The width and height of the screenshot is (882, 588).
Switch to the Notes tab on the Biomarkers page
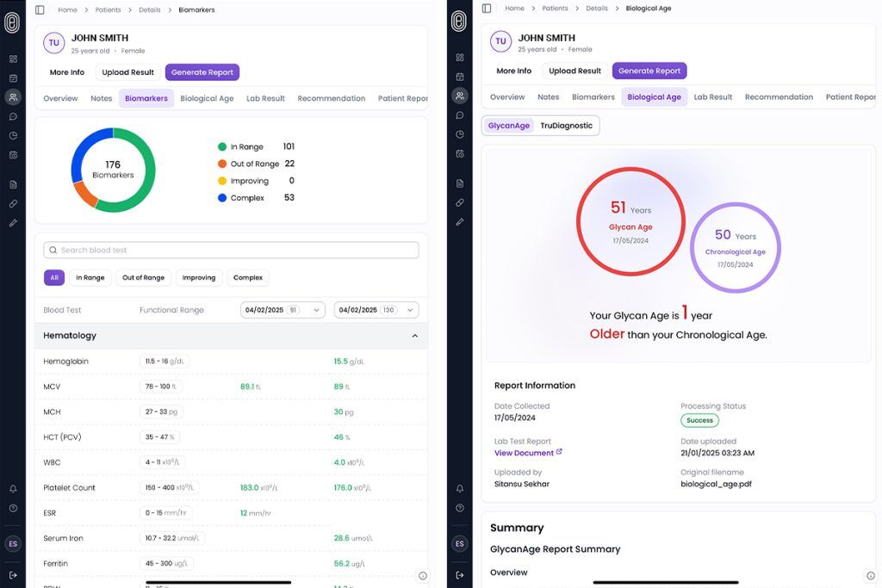coord(102,98)
